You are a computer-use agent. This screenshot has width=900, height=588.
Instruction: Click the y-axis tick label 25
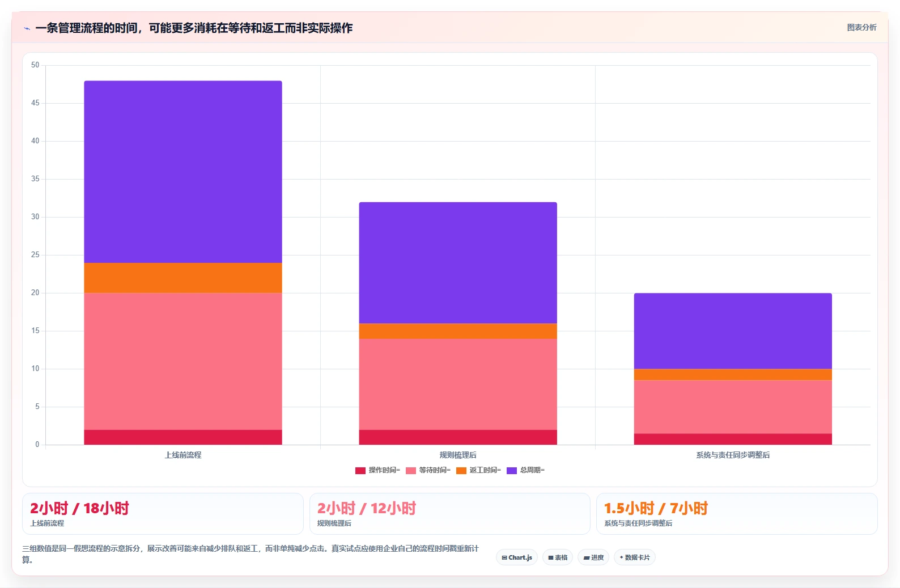[35, 255]
